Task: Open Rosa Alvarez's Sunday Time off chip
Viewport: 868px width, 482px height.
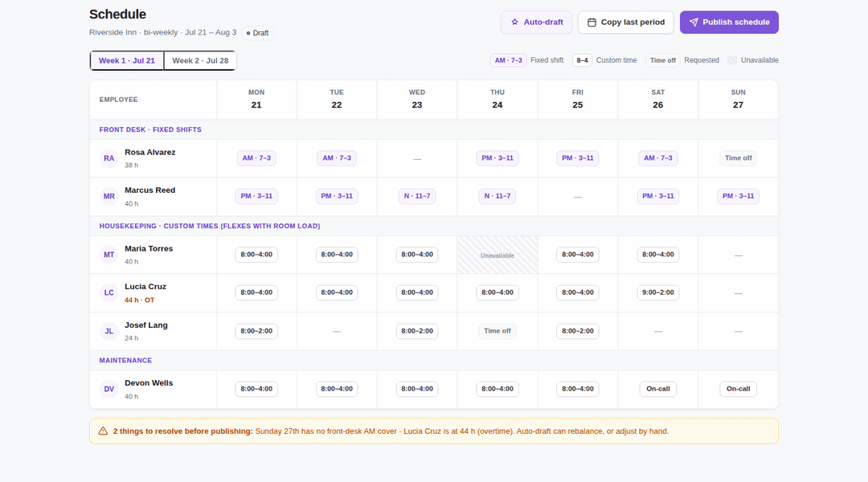Action: (739, 158)
